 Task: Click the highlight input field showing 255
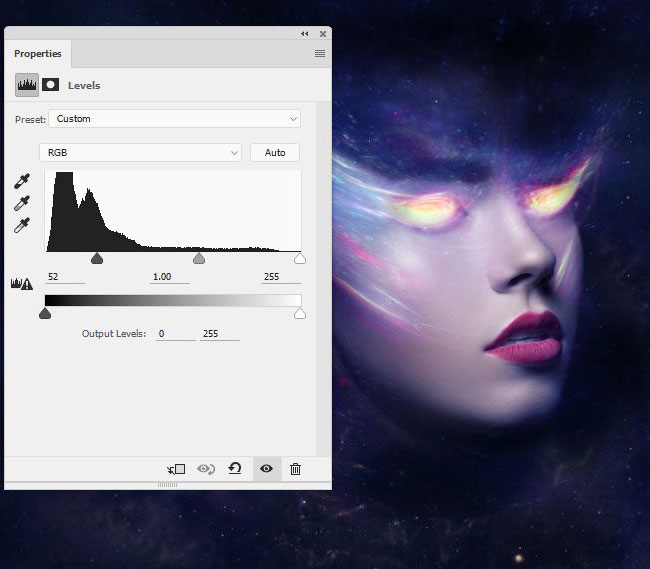(x=281, y=277)
